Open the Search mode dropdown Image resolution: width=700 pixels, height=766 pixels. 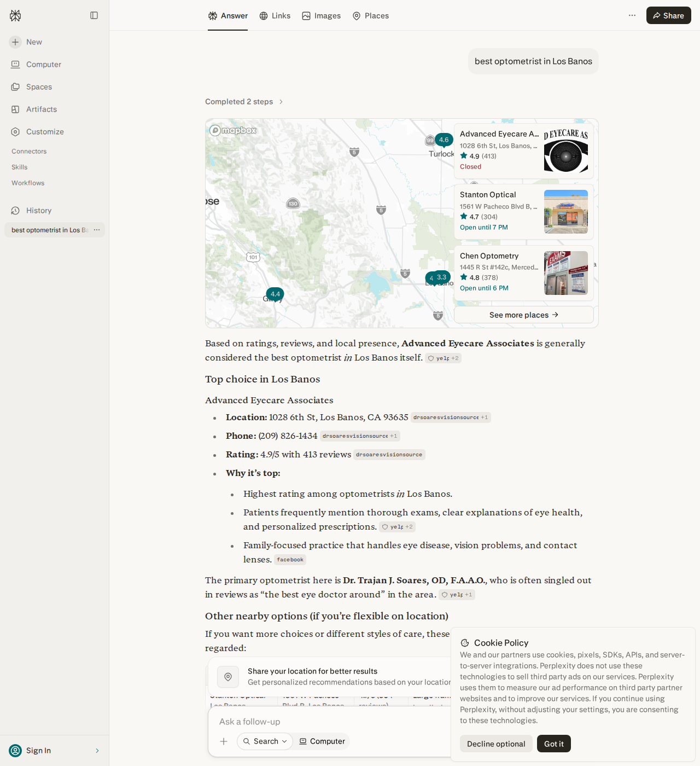tap(265, 741)
